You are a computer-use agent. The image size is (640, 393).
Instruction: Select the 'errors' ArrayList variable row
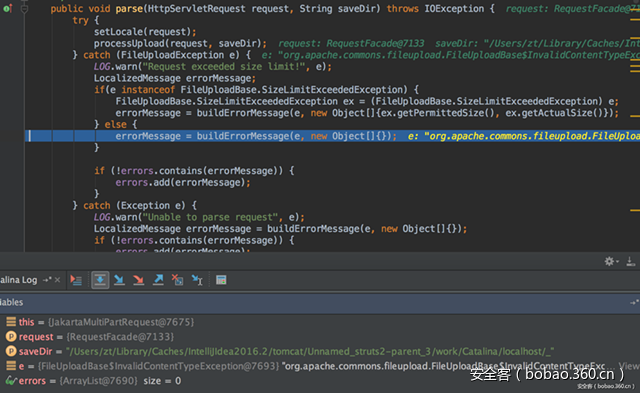320,381
